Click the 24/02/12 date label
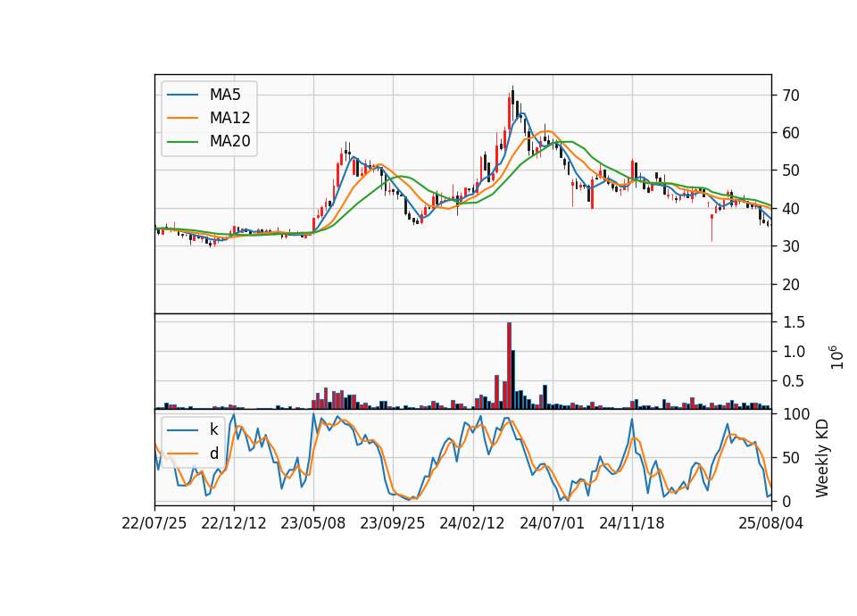This screenshot has width=857, height=616. coord(472,523)
